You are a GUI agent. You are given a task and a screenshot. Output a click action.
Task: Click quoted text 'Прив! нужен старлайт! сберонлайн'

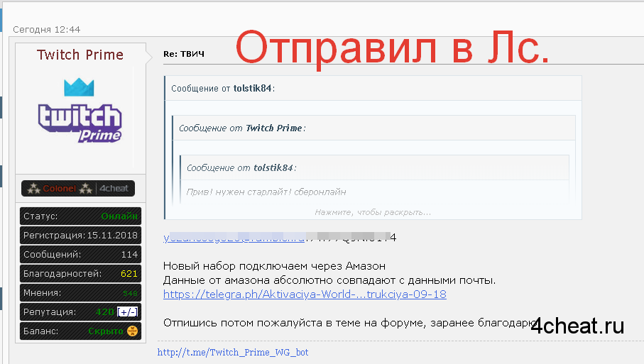[x=266, y=192]
